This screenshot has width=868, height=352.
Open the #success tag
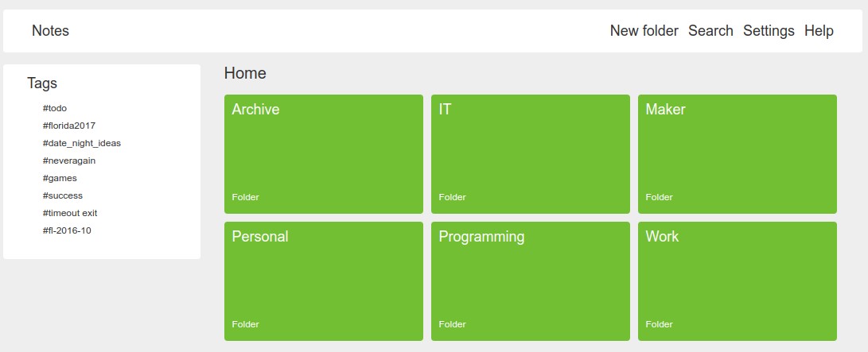(63, 195)
